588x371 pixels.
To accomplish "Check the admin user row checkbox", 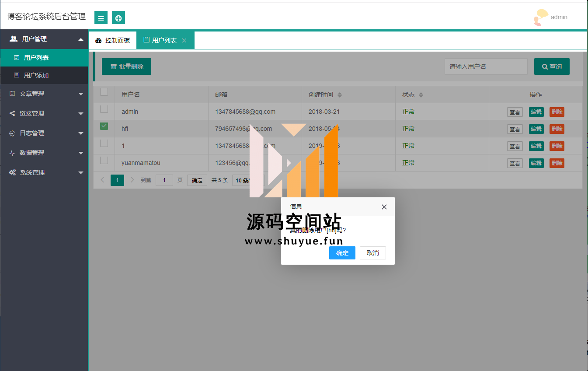I will pos(104,109).
